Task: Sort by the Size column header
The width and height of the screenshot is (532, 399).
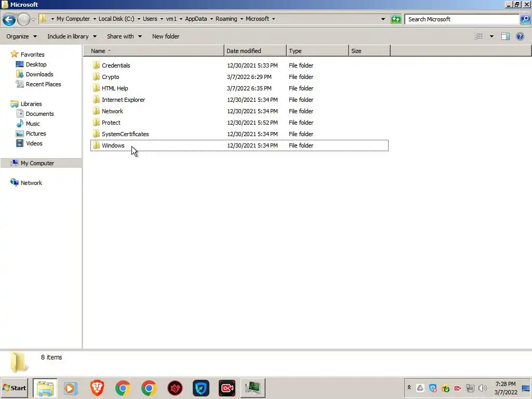Action: 369,51
